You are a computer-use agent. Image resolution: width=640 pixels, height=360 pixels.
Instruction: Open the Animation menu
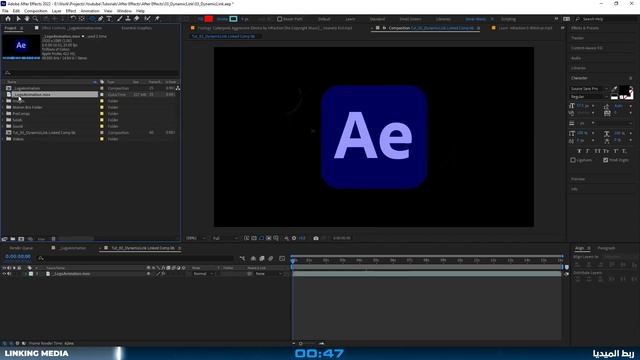coord(90,11)
